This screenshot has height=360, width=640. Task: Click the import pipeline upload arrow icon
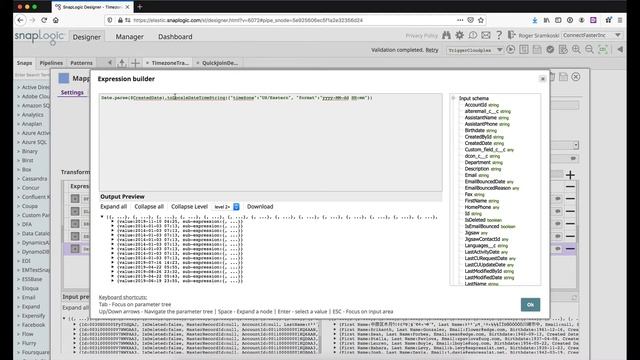(122, 63)
